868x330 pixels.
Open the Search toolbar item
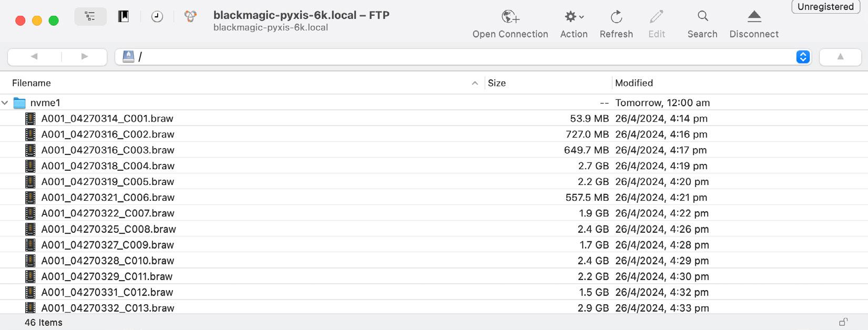(x=702, y=25)
